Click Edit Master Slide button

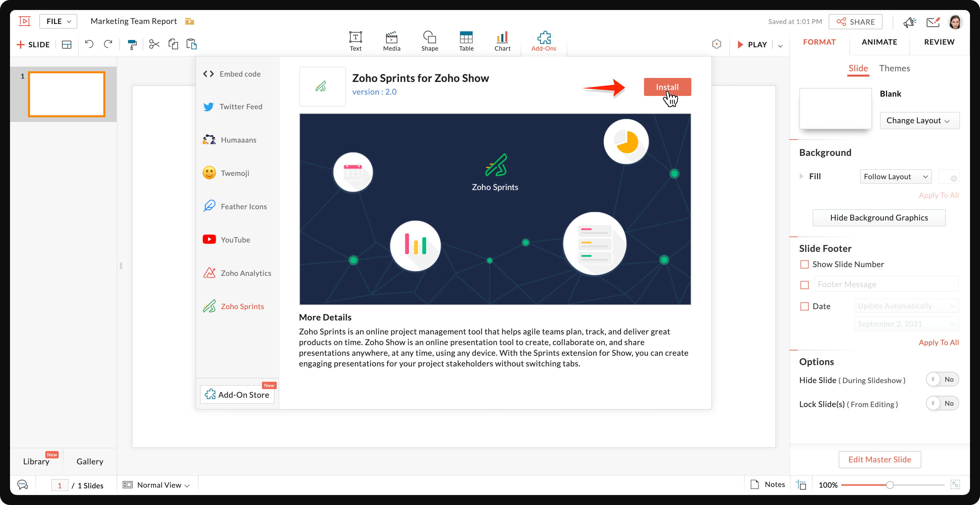(879, 459)
